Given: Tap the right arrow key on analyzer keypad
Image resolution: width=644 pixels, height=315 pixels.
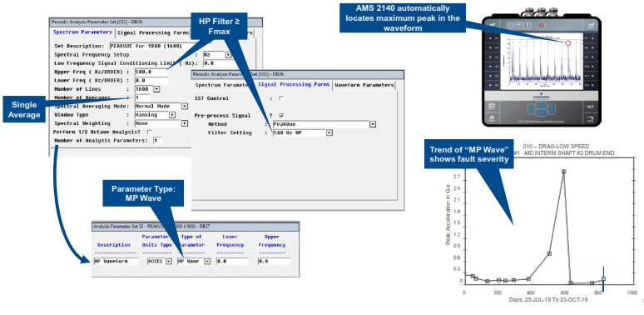Looking at the screenshot, I should coord(552,109).
